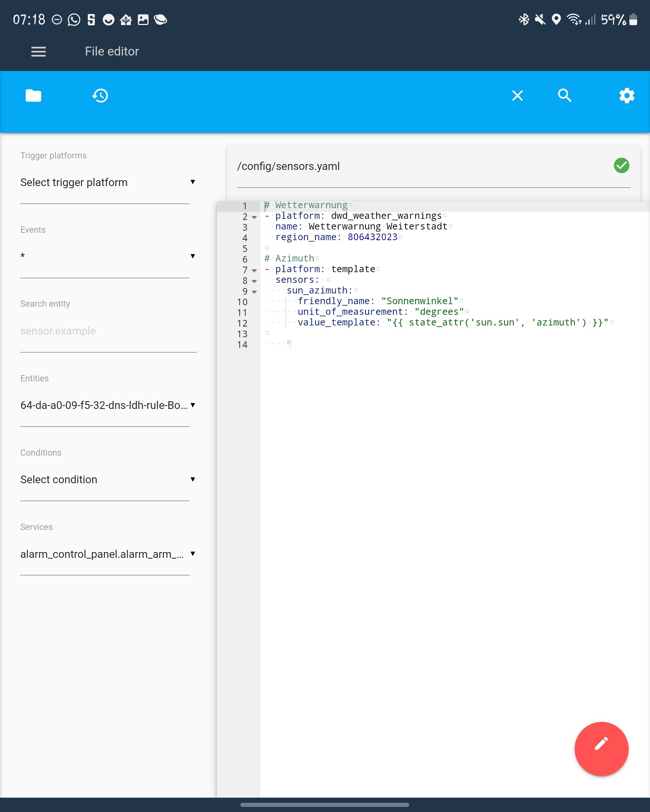Image resolution: width=650 pixels, height=812 pixels.
Task: Click the sensor.example search entity field
Action: point(108,331)
